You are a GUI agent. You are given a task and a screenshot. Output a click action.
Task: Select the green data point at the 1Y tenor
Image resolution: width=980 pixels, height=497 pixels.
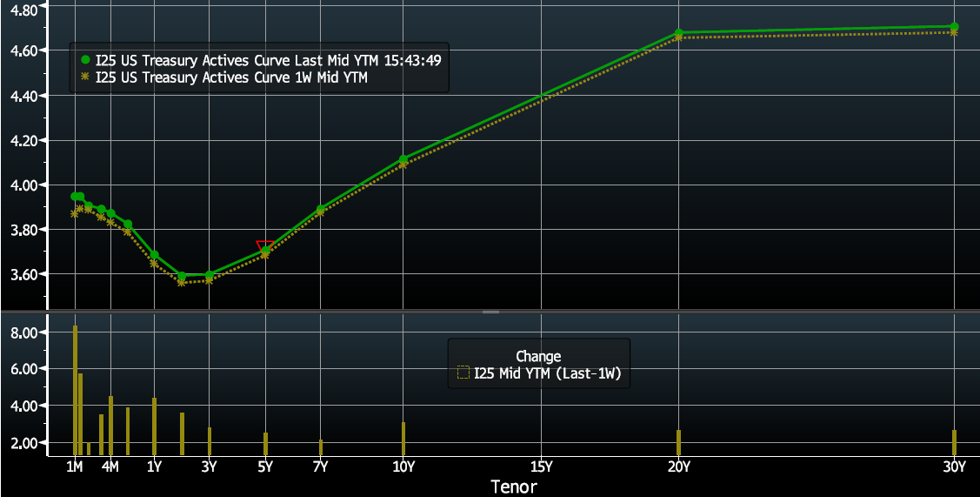click(x=155, y=255)
